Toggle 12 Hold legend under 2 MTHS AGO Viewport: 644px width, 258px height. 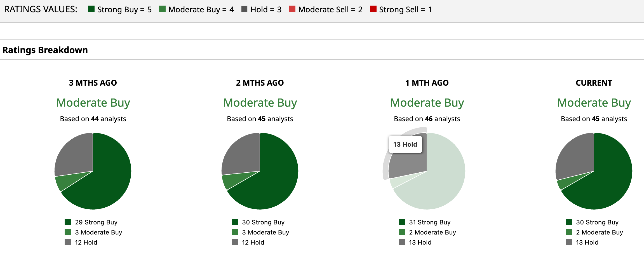click(253, 242)
